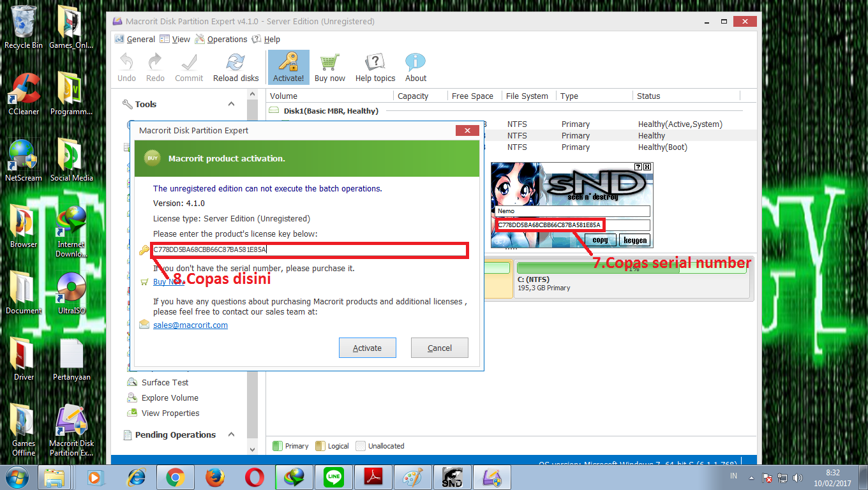Click the Adobe Reader taskbar icon

coord(373,477)
